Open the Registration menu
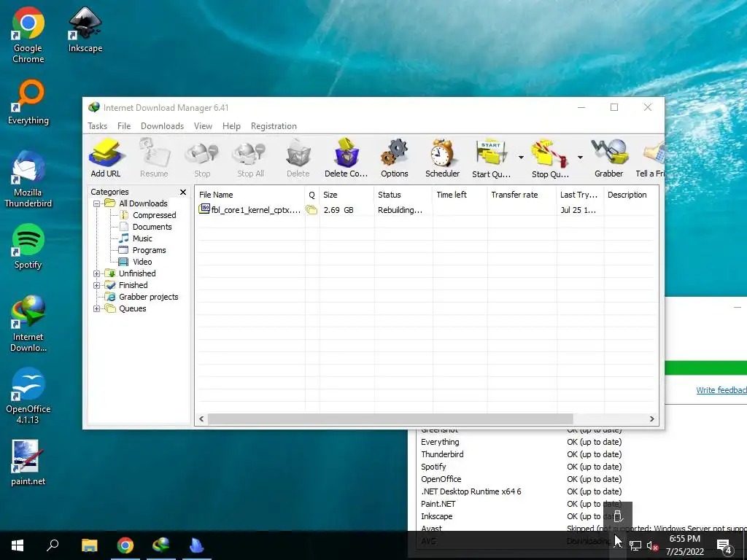Screen dimensions: 747x560 coord(274,126)
